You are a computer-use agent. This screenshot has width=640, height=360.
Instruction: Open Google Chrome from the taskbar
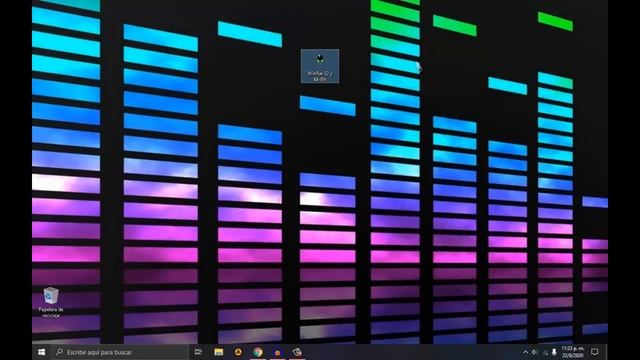pyautogui.click(x=258, y=352)
